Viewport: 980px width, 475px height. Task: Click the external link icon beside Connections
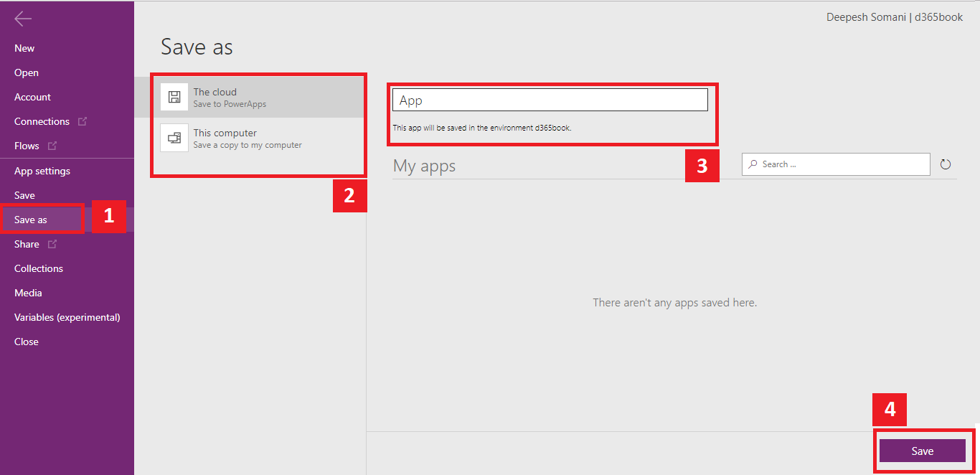click(x=82, y=121)
